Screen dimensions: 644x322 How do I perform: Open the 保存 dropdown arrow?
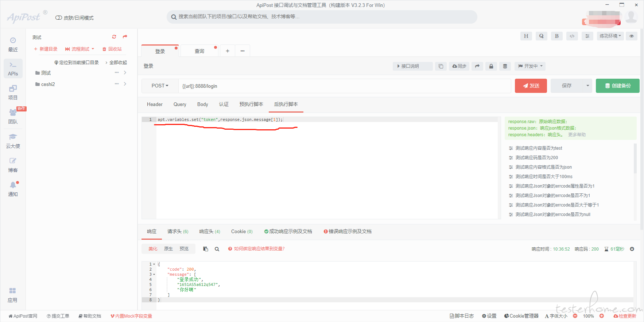587,86
